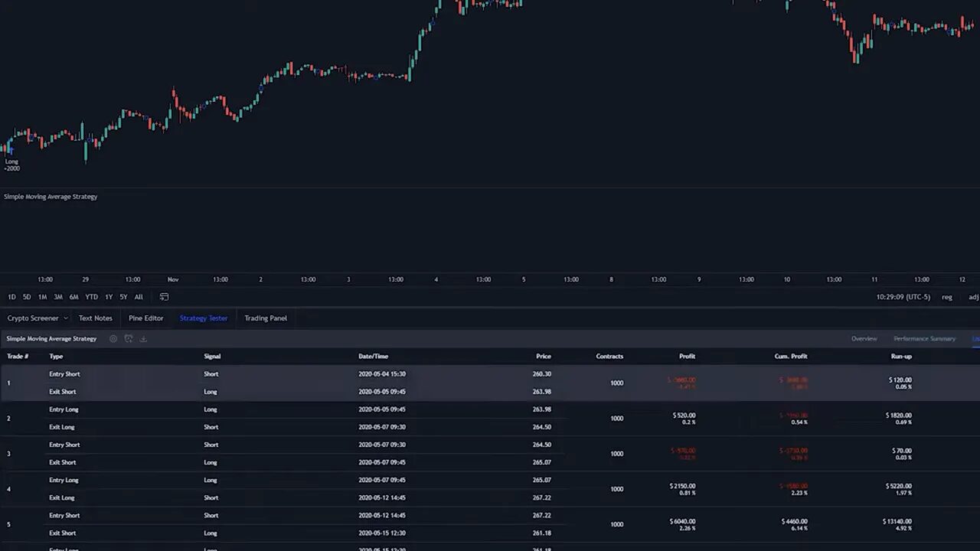The width and height of the screenshot is (980, 551).
Task: Switch to the Pine Editor tab
Action: click(x=145, y=318)
